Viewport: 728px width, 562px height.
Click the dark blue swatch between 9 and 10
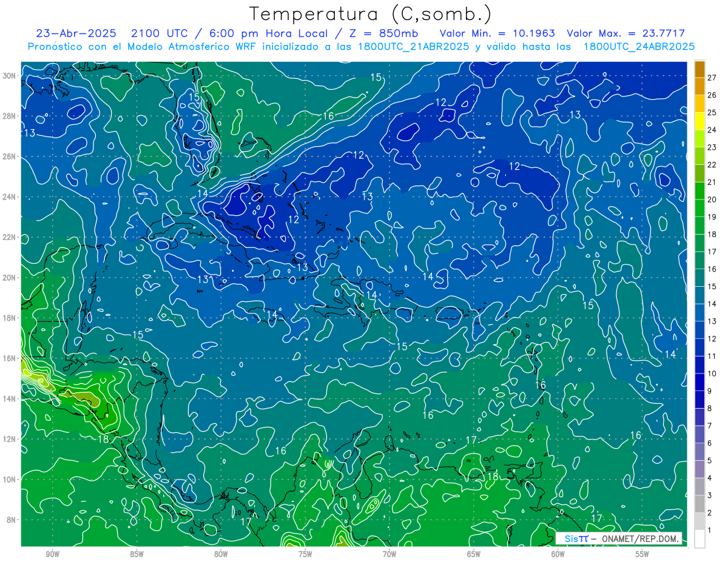pyautogui.click(x=699, y=383)
